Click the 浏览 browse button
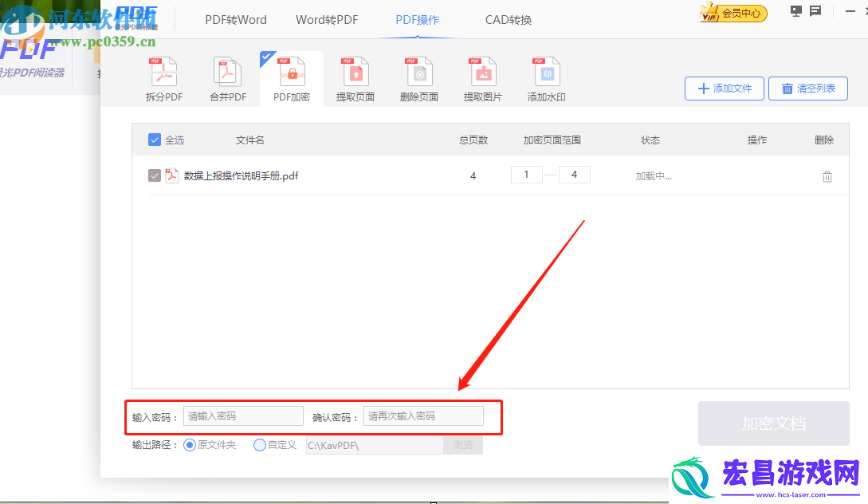 pyautogui.click(x=463, y=445)
